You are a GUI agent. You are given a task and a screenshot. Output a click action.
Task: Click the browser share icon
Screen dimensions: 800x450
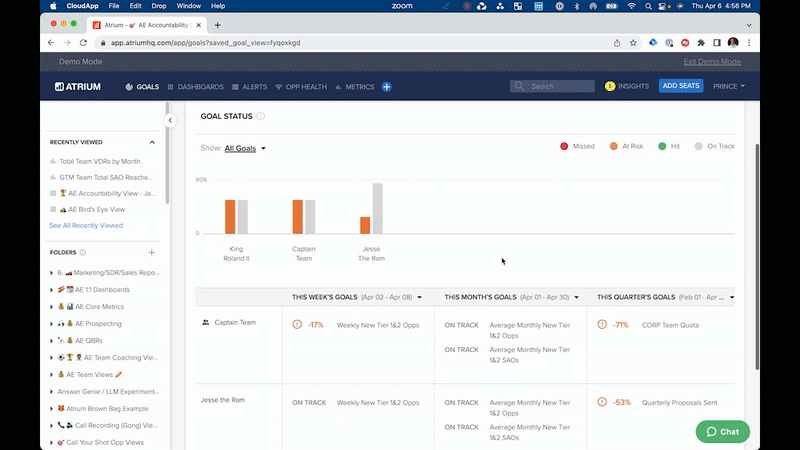coord(617,43)
